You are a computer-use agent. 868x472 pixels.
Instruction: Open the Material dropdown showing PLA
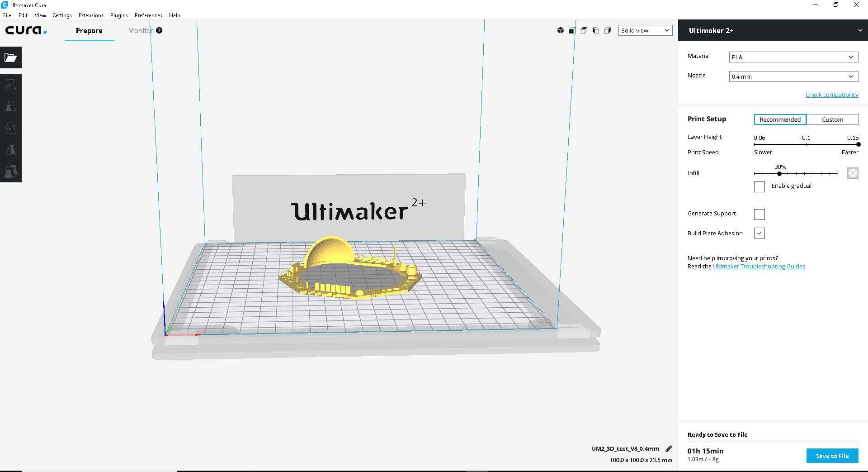[793, 57]
